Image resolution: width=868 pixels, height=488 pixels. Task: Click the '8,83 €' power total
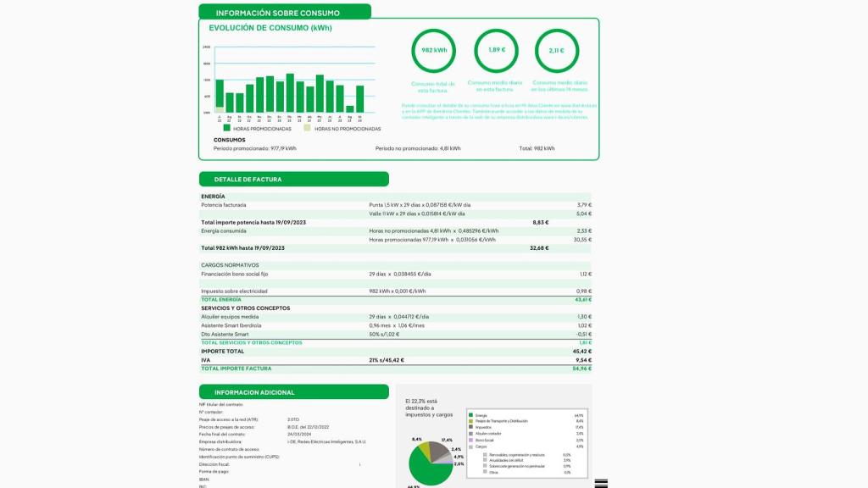(541, 223)
